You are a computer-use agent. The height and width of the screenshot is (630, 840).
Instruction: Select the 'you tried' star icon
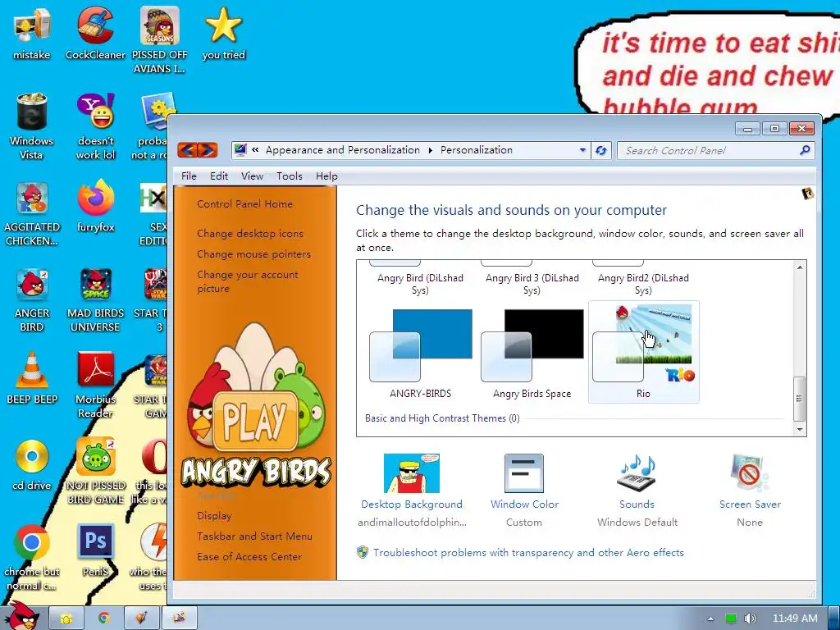(x=223, y=34)
